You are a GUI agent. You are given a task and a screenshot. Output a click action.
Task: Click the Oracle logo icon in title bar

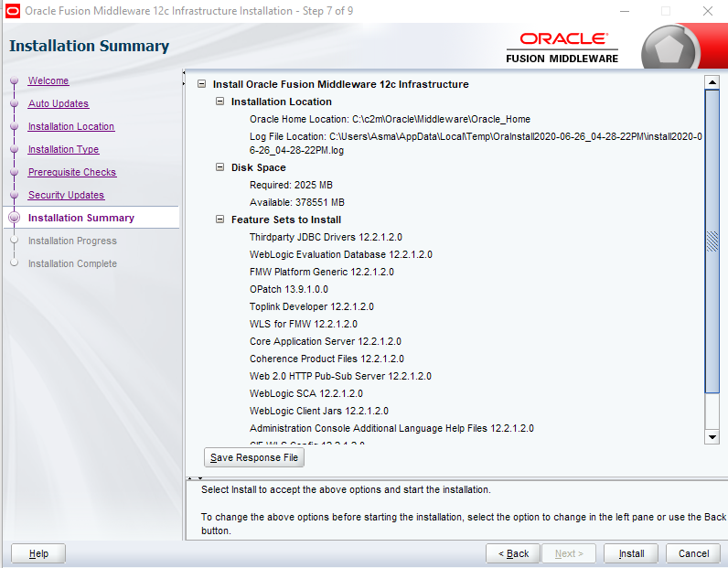(13, 11)
